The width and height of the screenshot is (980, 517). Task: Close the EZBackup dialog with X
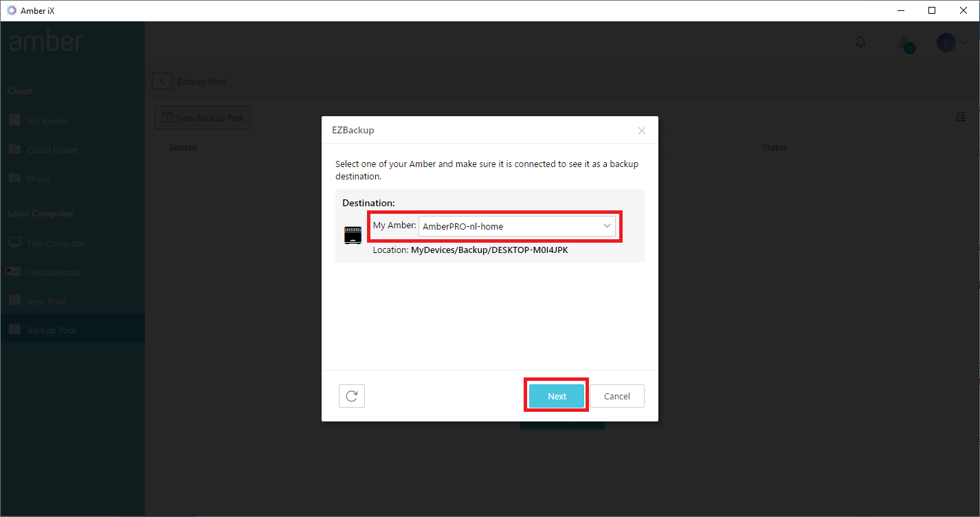point(642,131)
